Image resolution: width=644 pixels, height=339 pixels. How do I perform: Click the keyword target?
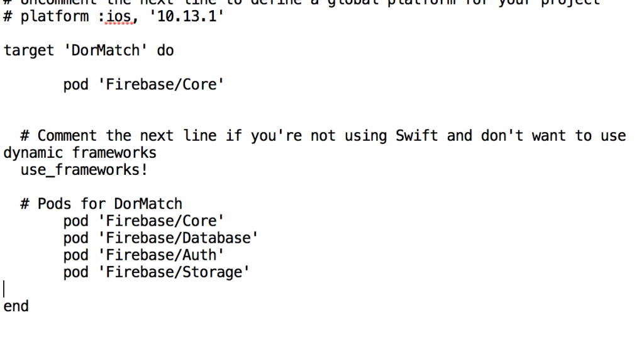point(29,50)
